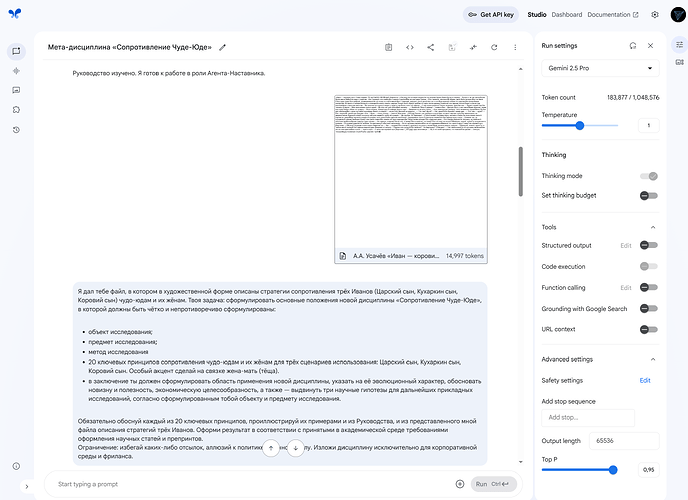Edit Safety settings
The width and height of the screenshot is (688, 500).
645,380
